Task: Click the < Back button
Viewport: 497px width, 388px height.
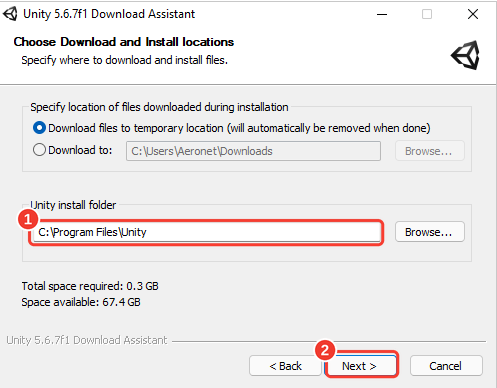Action: [285, 366]
